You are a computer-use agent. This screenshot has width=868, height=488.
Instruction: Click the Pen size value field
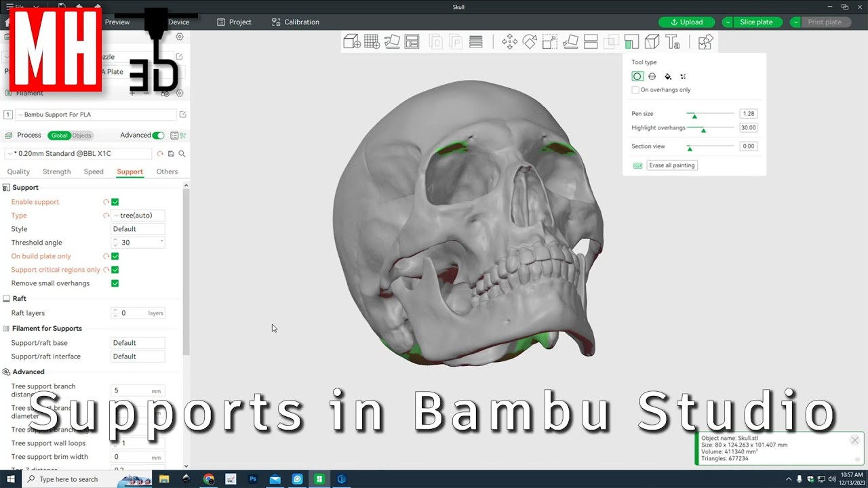[749, 114]
